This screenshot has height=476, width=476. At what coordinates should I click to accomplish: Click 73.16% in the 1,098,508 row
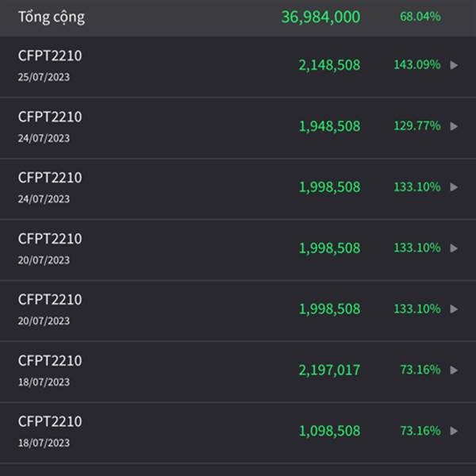(x=420, y=431)
